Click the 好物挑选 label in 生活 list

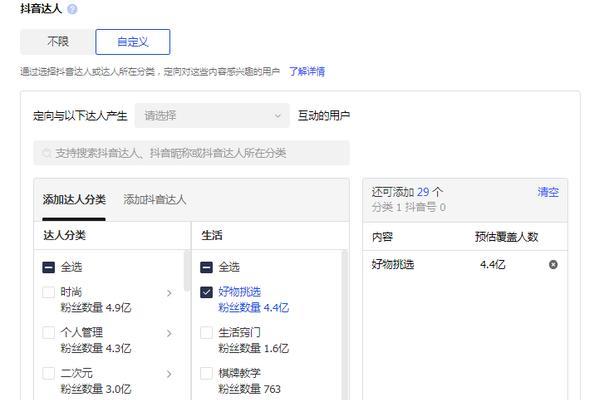point(240,292)
